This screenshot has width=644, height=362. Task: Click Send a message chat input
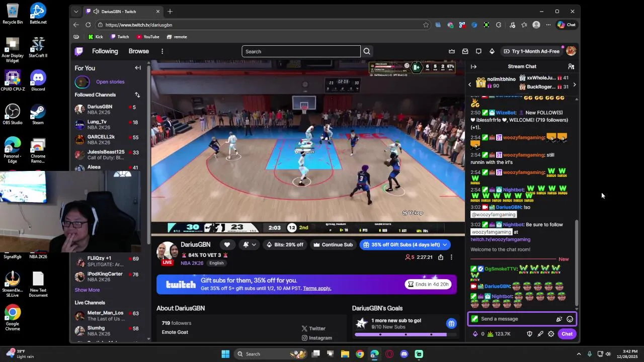516,319
